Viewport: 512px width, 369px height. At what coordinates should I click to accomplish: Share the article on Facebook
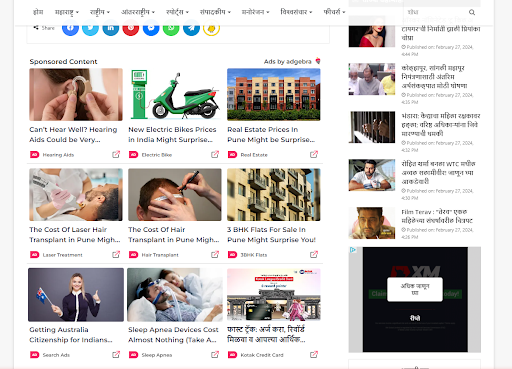click(70, 28)
